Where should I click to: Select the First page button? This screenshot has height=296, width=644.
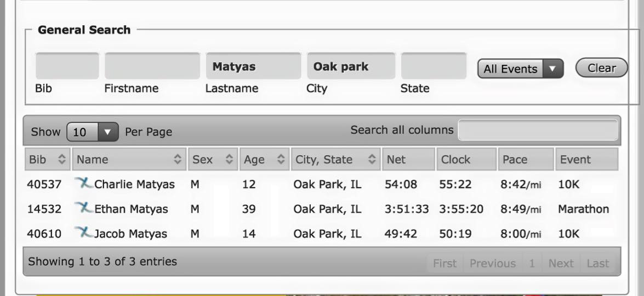tap(444, 264)
